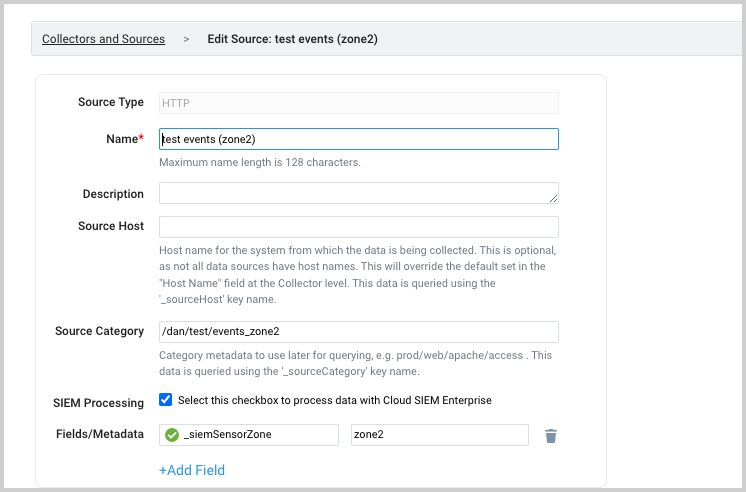The width and height of the screenshot is (746, 492).
Task: Click the Cloud SIEM Enterprise checkbox label
Action: click(334, 400)
